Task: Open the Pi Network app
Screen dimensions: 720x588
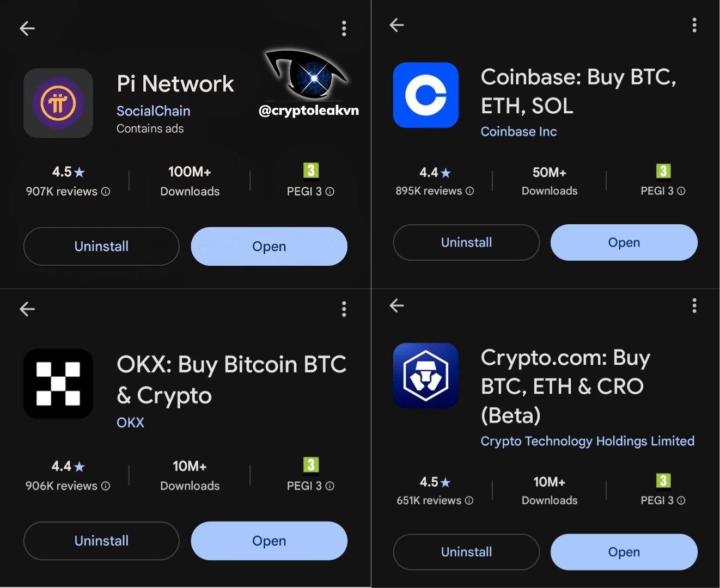Action: coord(269,247)
